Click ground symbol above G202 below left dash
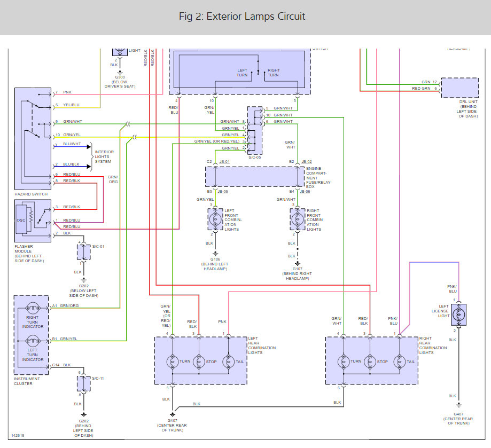Viewport: 491px width, 448px height. click(x=83, y=280)
